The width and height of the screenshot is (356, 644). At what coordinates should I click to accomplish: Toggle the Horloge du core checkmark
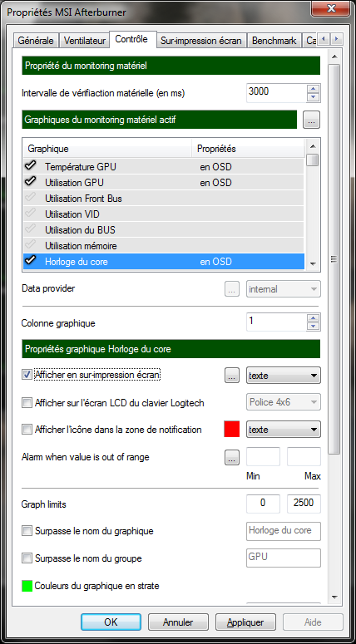tap(31, 261)
